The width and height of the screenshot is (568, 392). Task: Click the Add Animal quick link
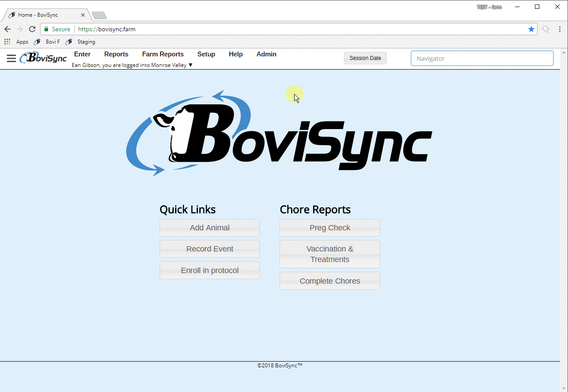click(209, 228)
